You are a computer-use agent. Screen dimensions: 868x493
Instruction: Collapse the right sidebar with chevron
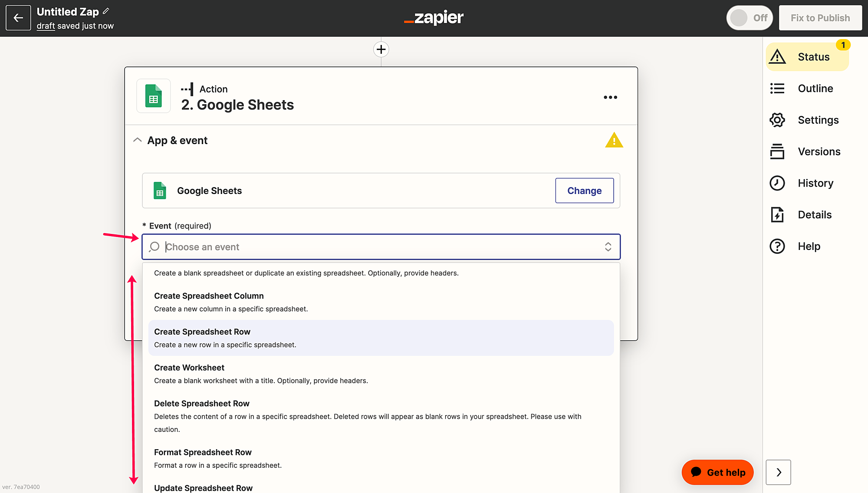778,472
